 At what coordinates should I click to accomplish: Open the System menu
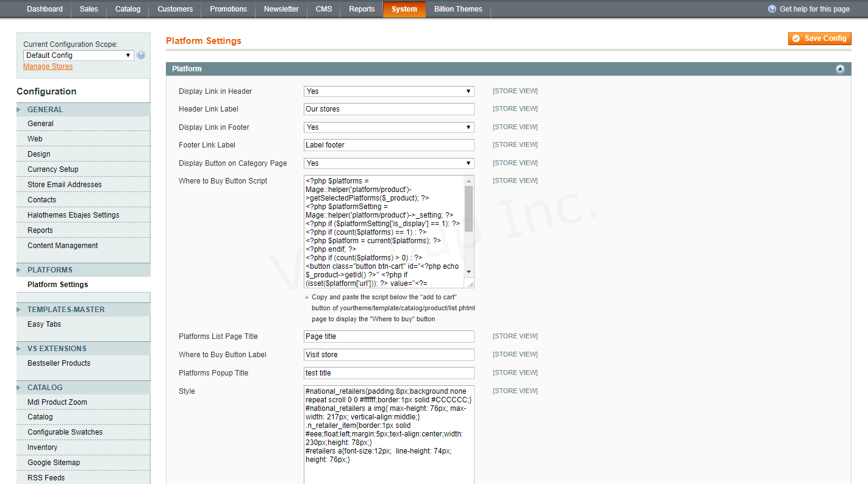click(x=404, y=9)
